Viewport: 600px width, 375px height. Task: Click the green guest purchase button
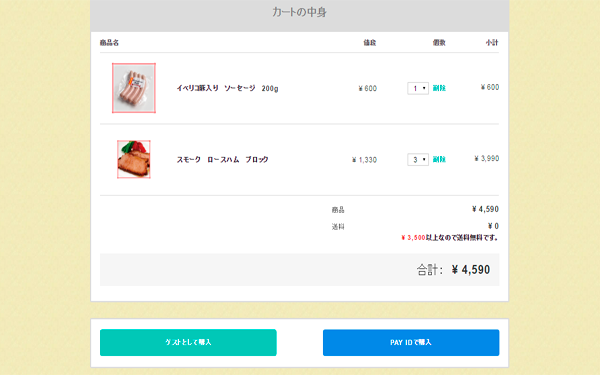(188, 342)
